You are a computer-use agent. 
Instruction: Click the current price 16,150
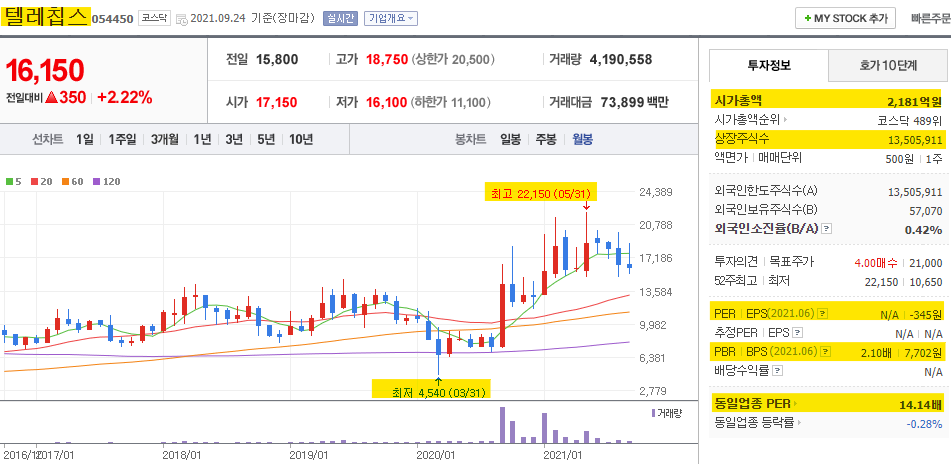[x=45, y=70]
